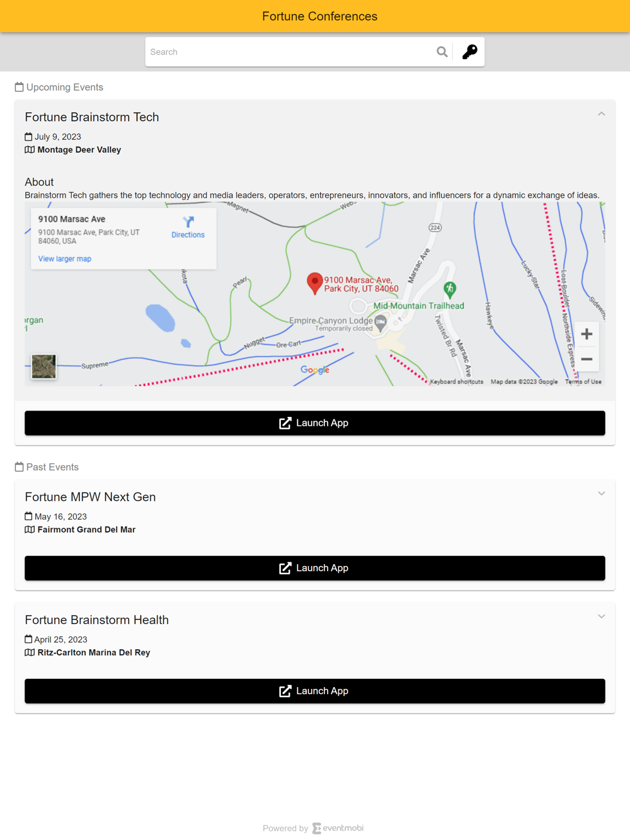Viewport: 630px width, 840px height.
Task: Click the Fortune Conferences header title
Action: pyautogui.click(x=320, y=16)
